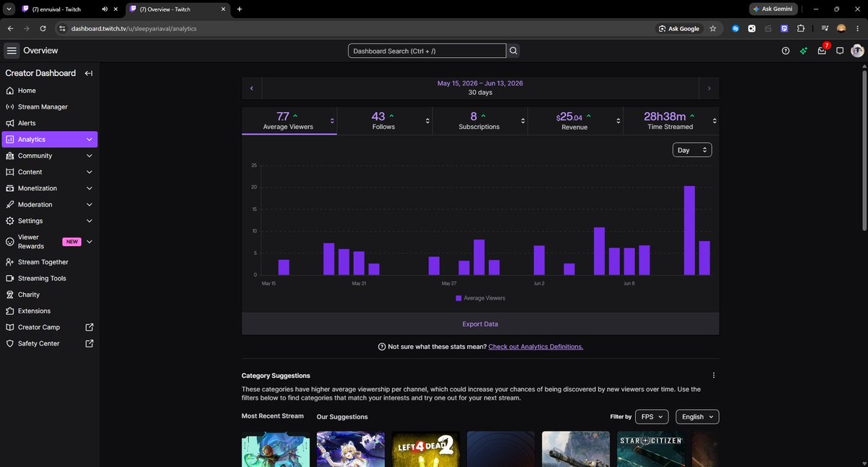
Task: Open Category Suggestions three-dot options
Action: point(714,375)
